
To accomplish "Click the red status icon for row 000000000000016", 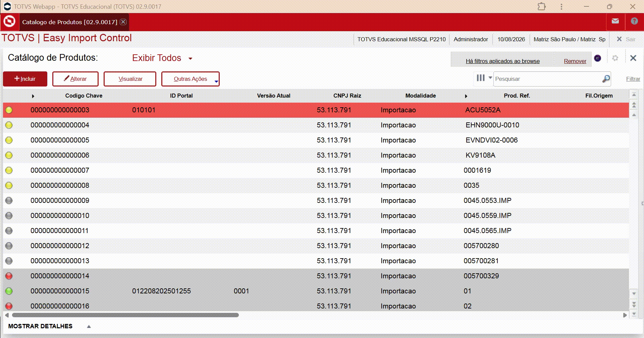I will pyautogui.click(x=9, y=306).
